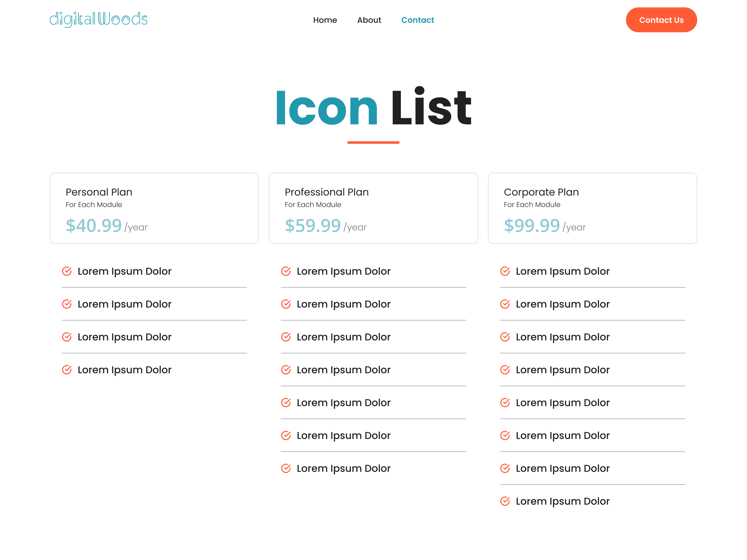The width and height of the screenshot is (747, 560).
Task: Select the bottom checkmark icon under Professional Plan
Action: click(x=286, y=468)
